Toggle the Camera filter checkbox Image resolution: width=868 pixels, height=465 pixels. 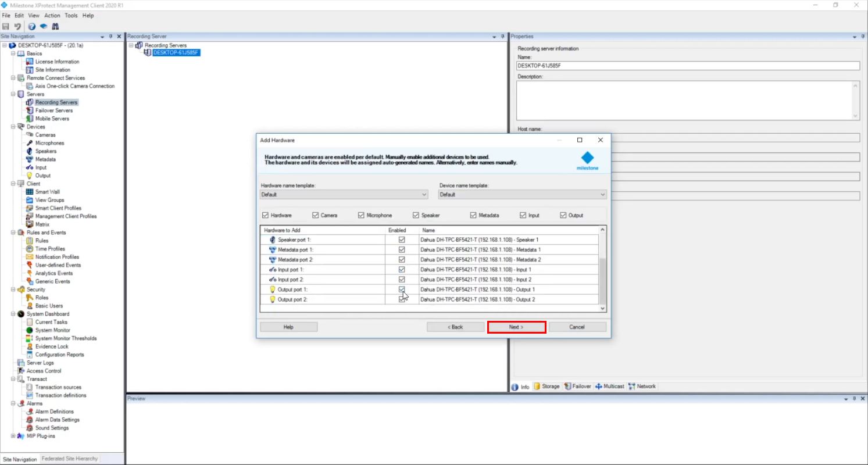[315, 215]
